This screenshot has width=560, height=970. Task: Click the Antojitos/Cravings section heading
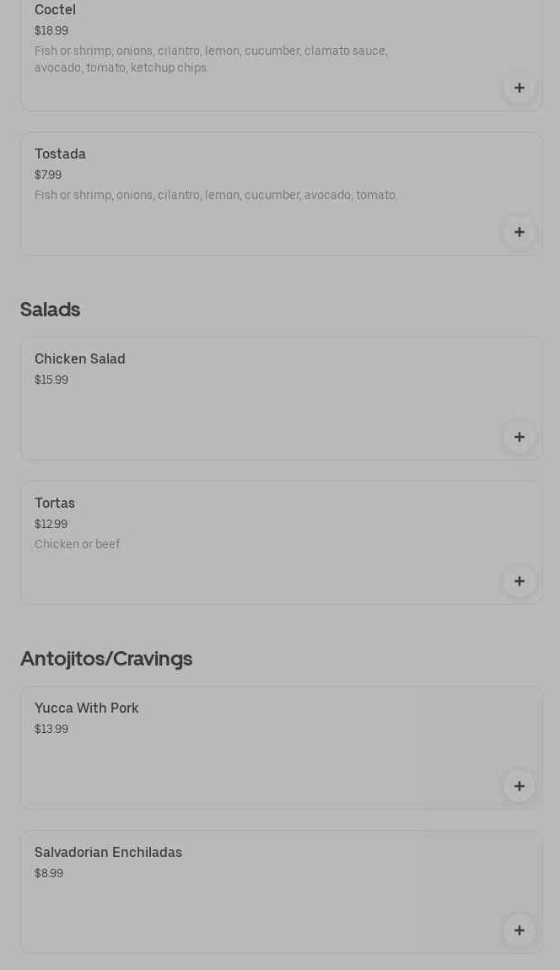[106, 659]
